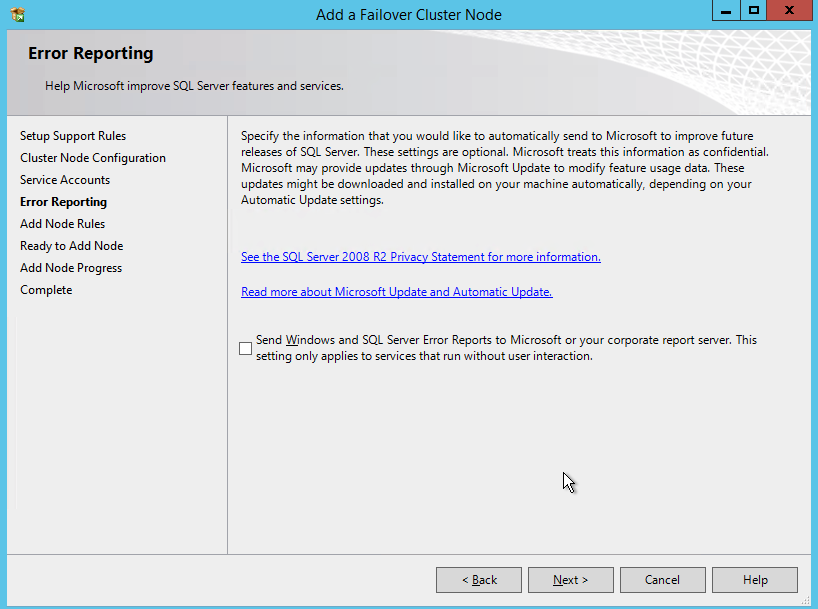818x609 pixels.
Task: Close the Add a Failover Cluster Node window
Action: click(x=790, y=10)
